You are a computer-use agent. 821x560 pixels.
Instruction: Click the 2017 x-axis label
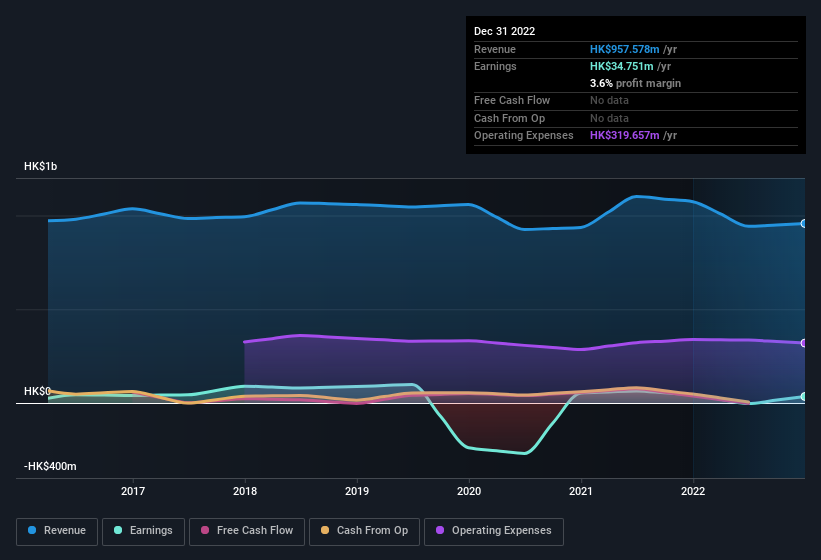click(x=133, y=491)
